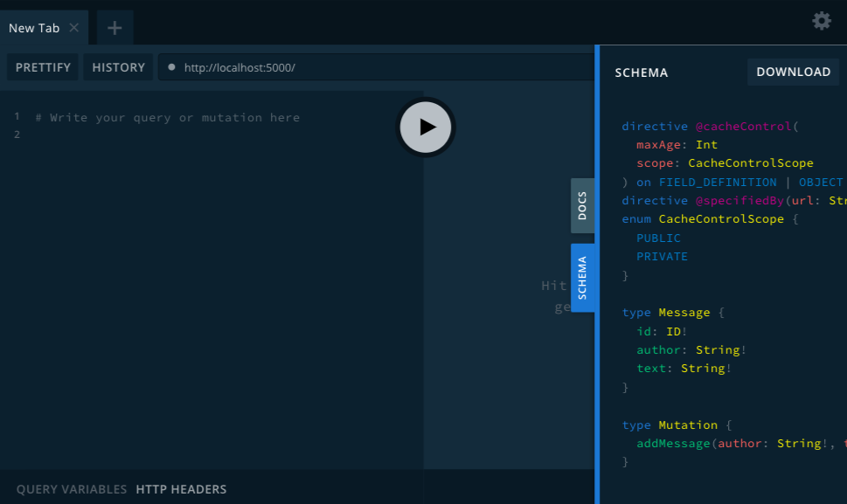Select the New Tab tab
The height and width of the screenshot is (504, 847).
tap(34, 28)
